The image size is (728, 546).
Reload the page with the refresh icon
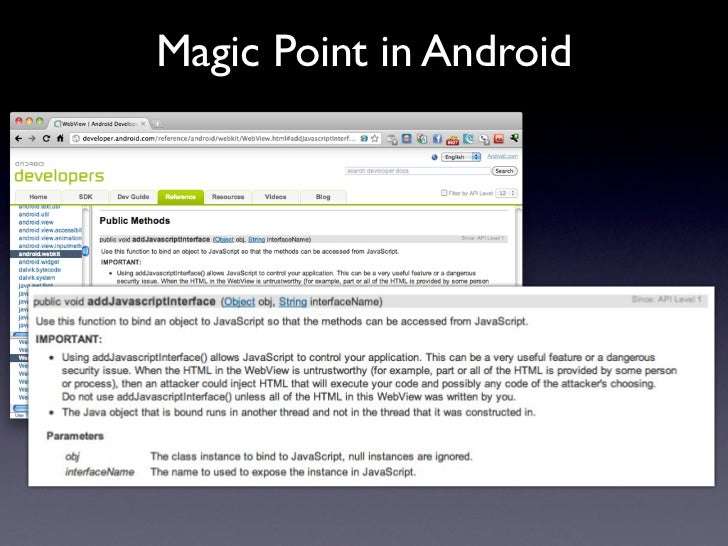46,138
